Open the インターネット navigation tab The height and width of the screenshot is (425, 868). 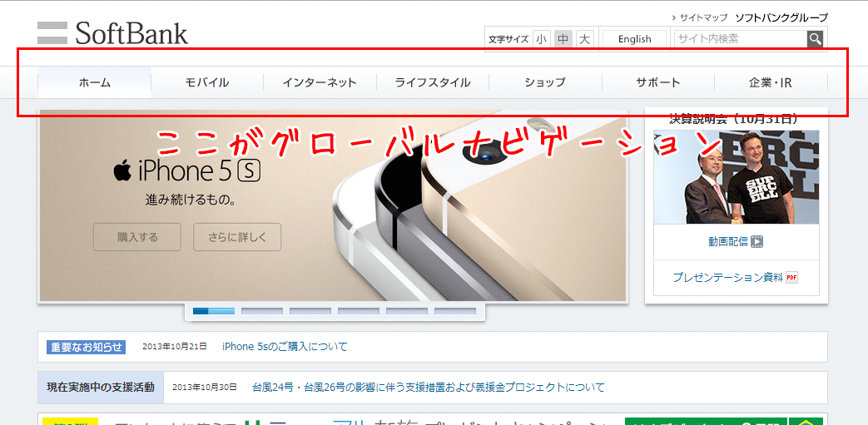[x=320, y=82]
